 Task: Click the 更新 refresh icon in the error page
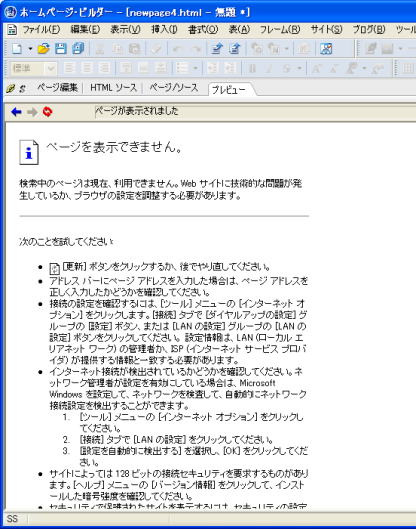55,269
